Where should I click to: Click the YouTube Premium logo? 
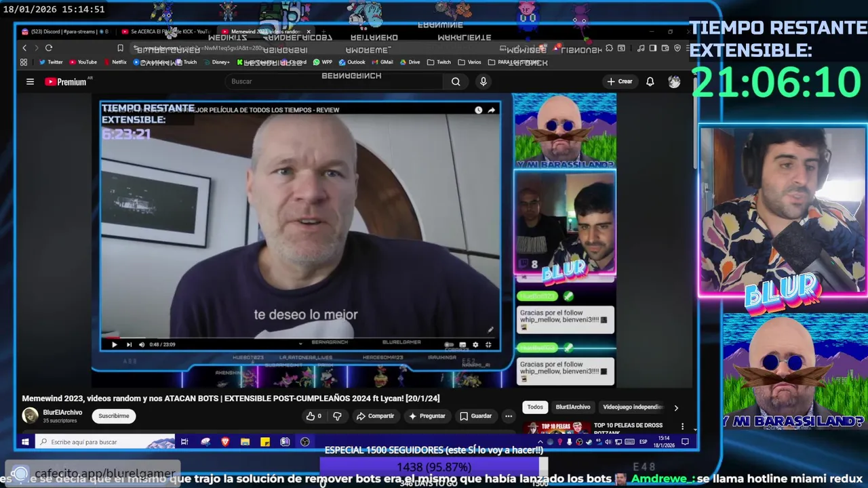[x=66, y=81]
